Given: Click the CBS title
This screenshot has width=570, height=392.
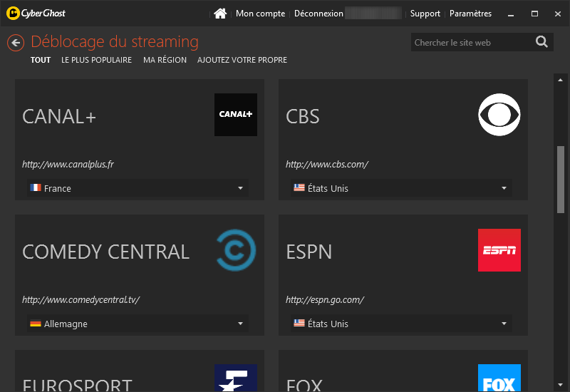Looking at the screenshot, I should (302, 117).
